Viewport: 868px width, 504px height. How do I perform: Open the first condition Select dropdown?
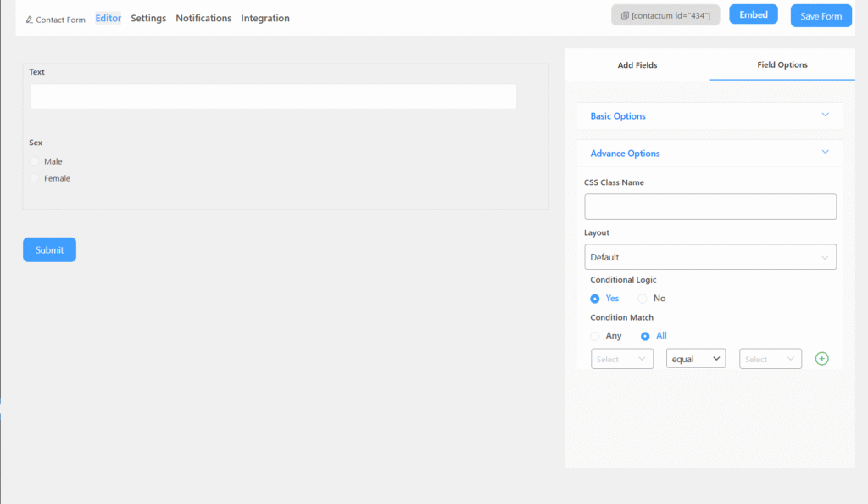coord(621,359)
